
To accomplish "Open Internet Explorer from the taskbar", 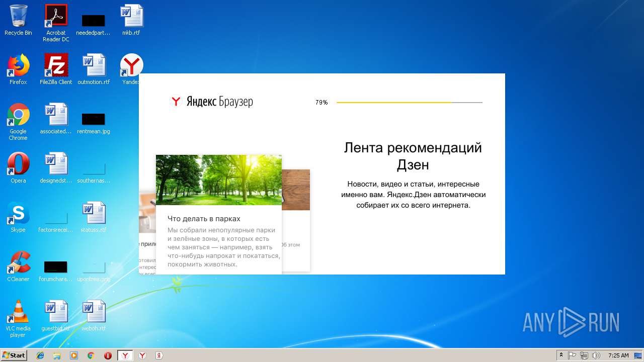I will (40, 355).
